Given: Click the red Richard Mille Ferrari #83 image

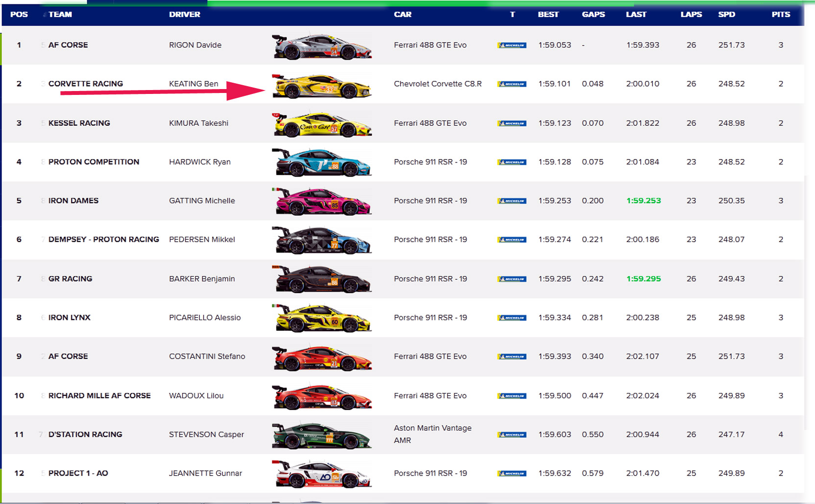Looking at the screenshot, I should (322, 396).
